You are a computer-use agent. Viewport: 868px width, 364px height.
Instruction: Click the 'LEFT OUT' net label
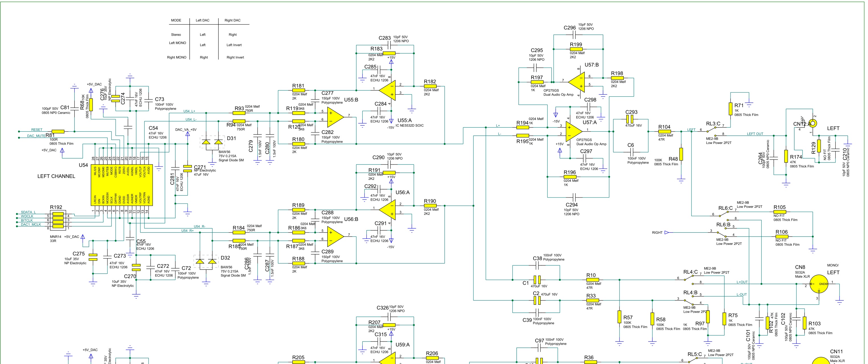click(x=755, y=134)
